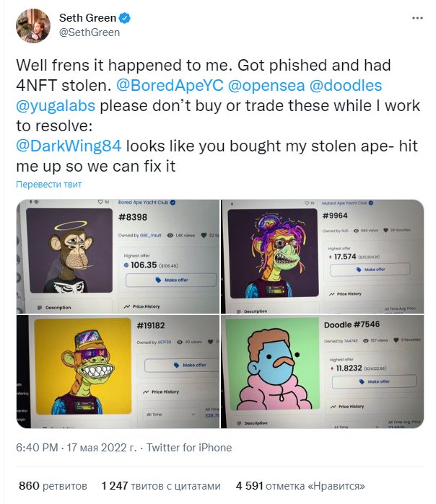Screen dimensions: 436x504
Task: Open the Mutant Ape #9964 image
Action: tap(323, 256)
